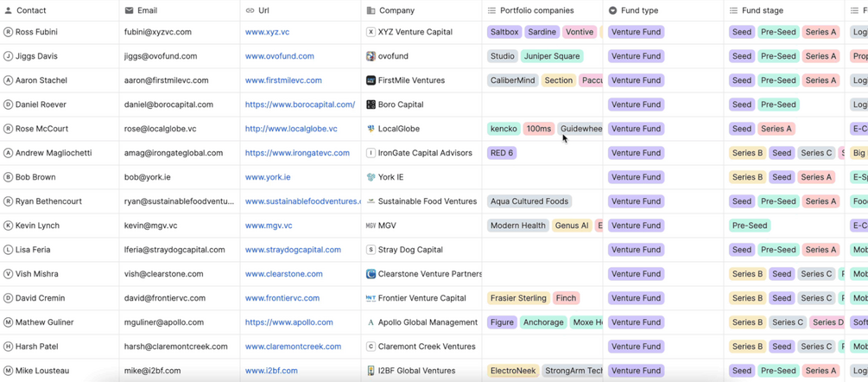
Task: Select the Sardine portfolio tag
Action: [542, 32]
